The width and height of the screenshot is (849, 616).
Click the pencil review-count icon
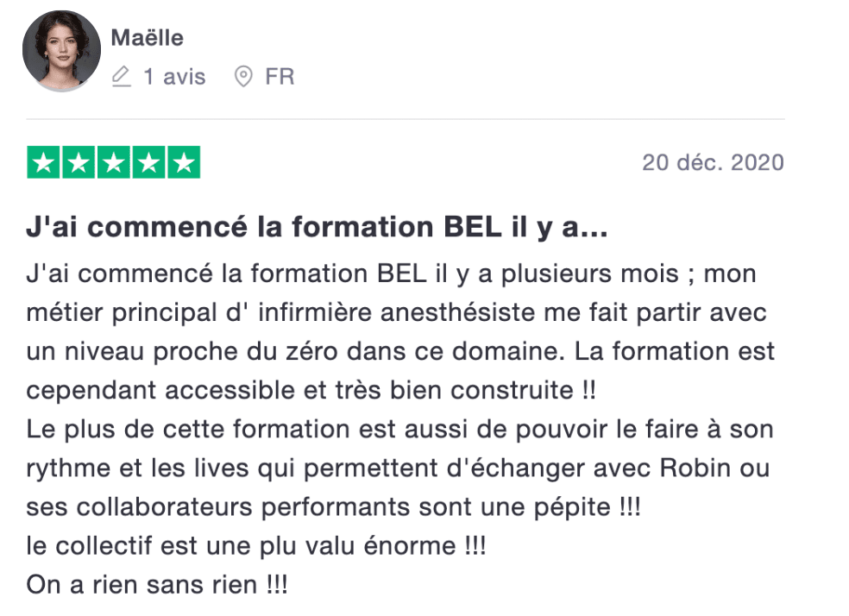click(x=122, y=77)
